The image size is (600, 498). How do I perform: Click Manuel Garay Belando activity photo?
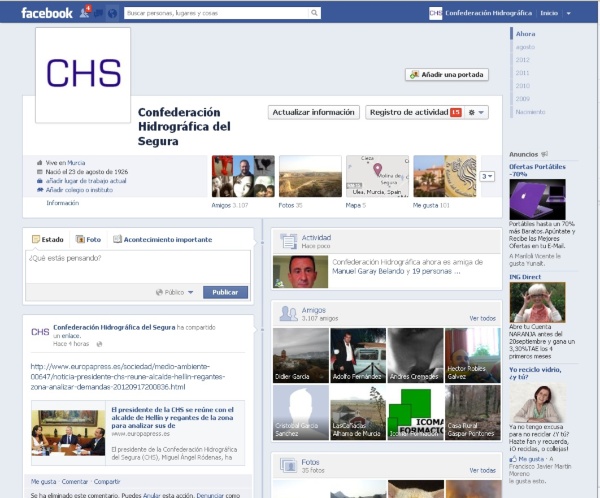coord(300,272)
